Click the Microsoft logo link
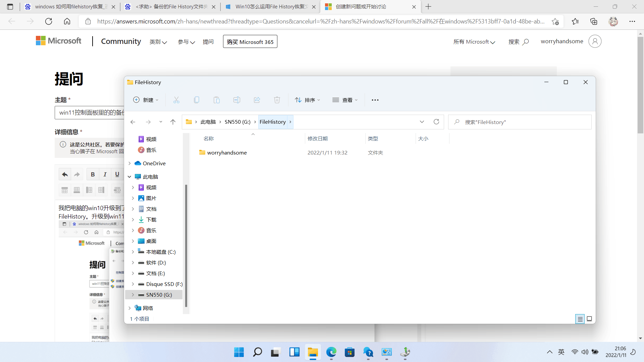The image size is (644, 362). click(59, 41)
